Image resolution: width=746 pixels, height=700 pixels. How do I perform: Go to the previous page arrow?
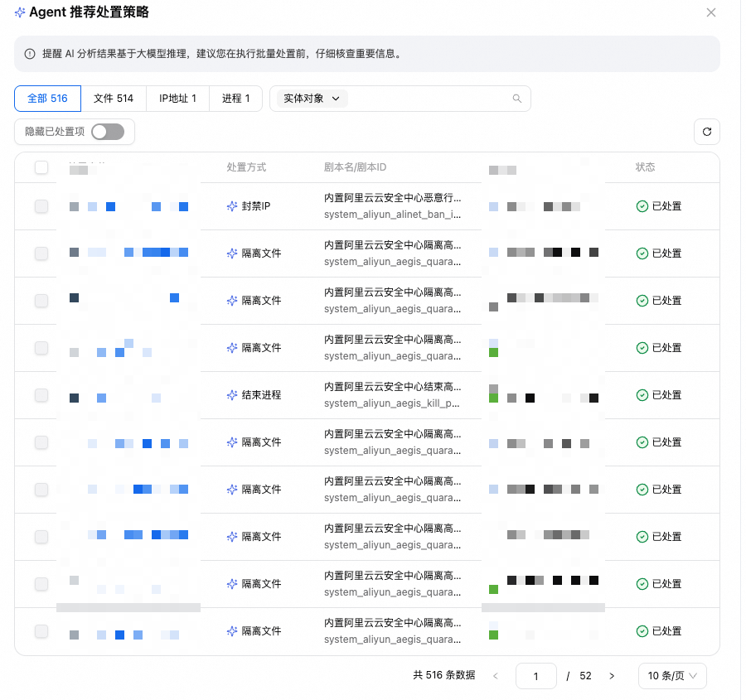(496, 676)
